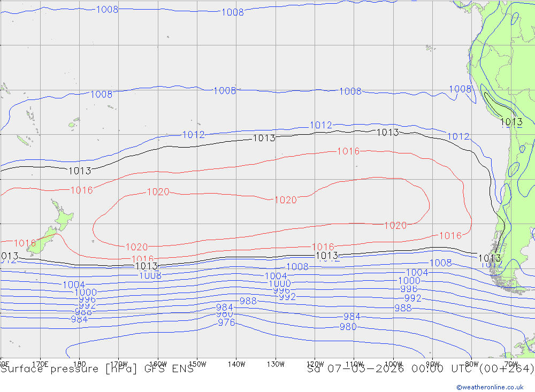This screenshot has height=392, width=535.
Task: Click the blue 992 label between 100W and 90W
Action: (x=413, y=298)
